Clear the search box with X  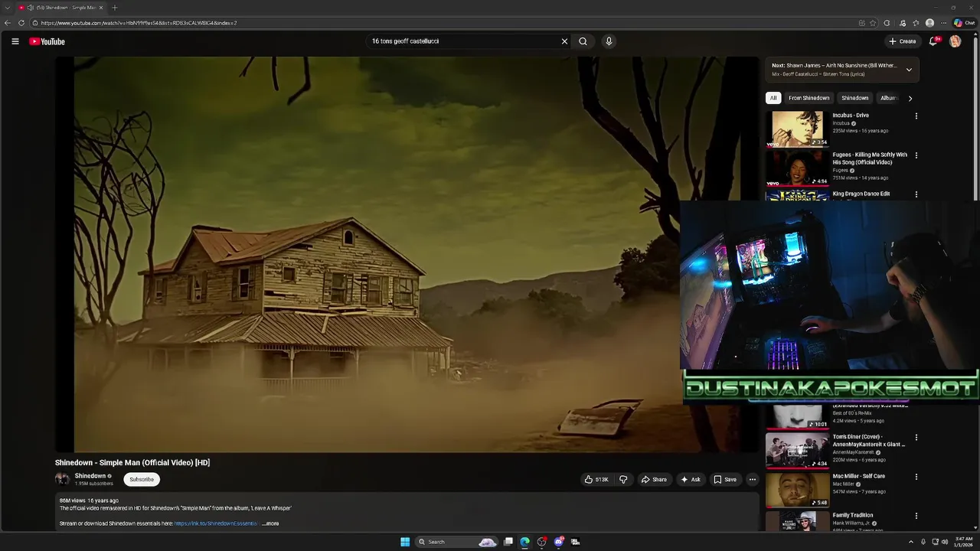click(564, 41)
